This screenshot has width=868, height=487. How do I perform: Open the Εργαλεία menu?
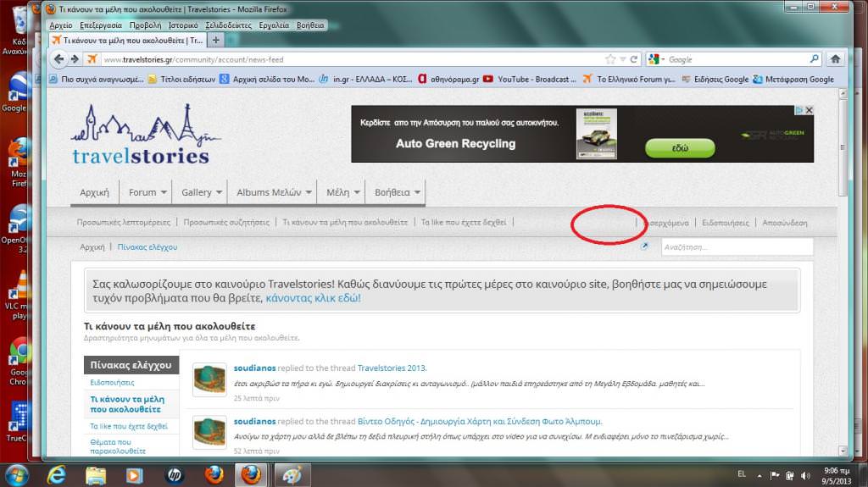tap(274, 25)
